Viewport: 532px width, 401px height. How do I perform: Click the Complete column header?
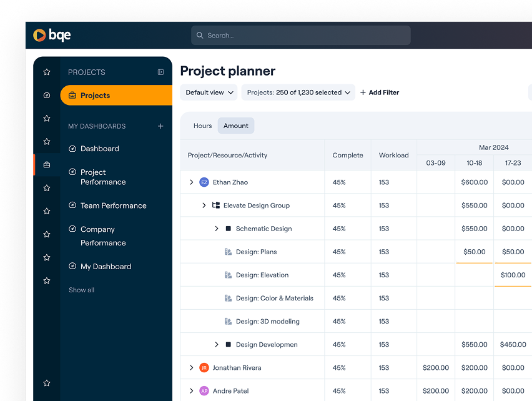click(348, 155)
